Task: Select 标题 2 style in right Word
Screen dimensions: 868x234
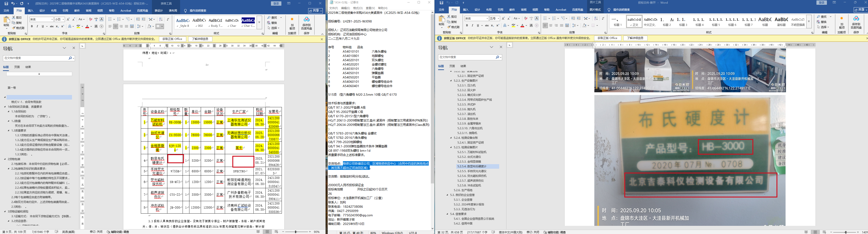Action: (x=667, y=22)
